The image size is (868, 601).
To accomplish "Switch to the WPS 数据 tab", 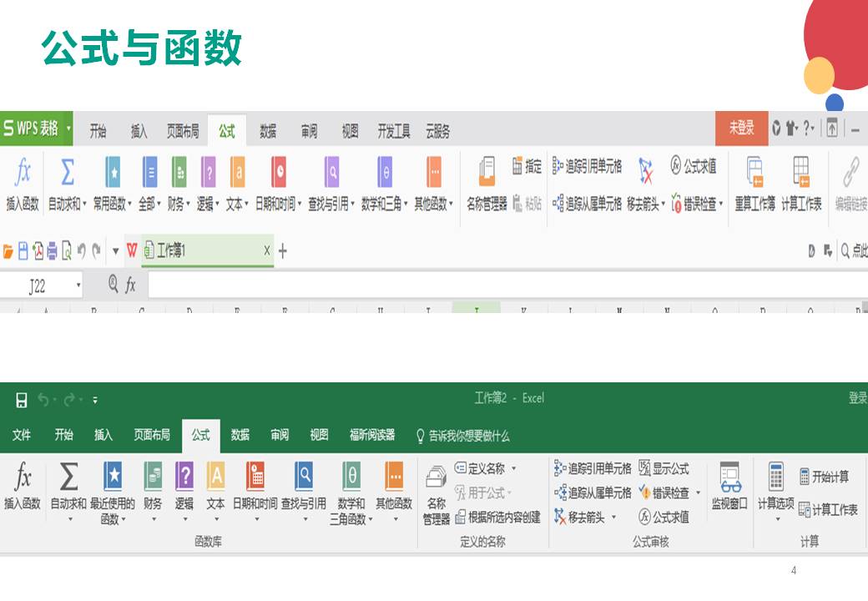I will 268,131.
